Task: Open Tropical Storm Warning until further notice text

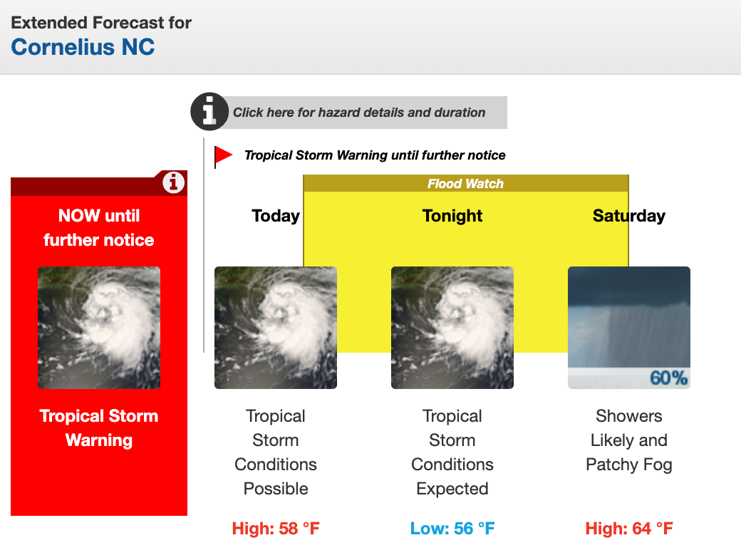Action: [375, 155]
